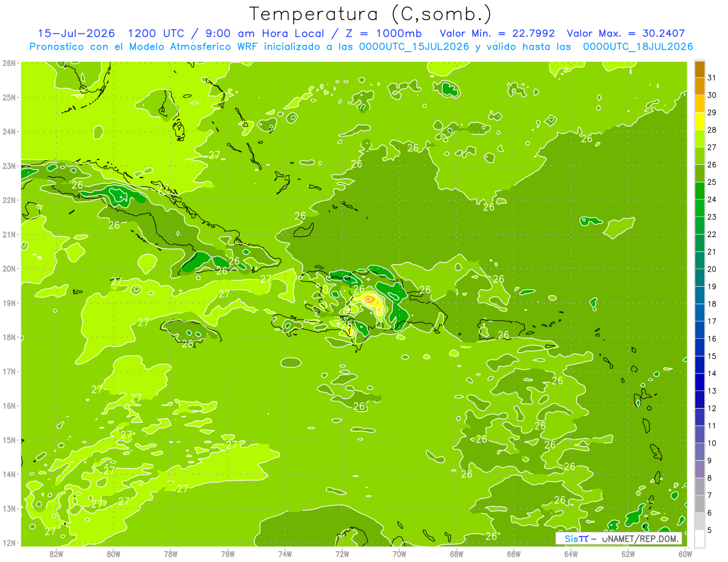Pick the teal colorbar swatch between 19 and 20
This screenshot has height=562, width=728.
coord(700,278)
